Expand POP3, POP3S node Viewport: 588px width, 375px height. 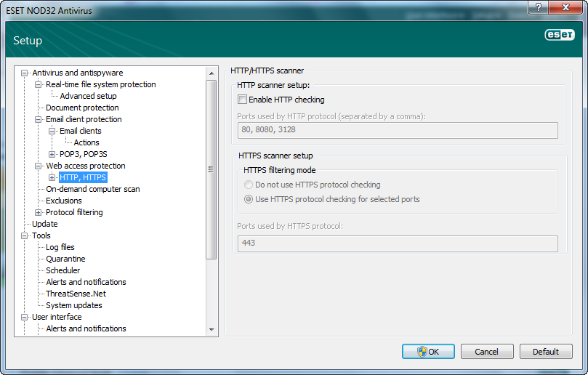pos(52,154)
